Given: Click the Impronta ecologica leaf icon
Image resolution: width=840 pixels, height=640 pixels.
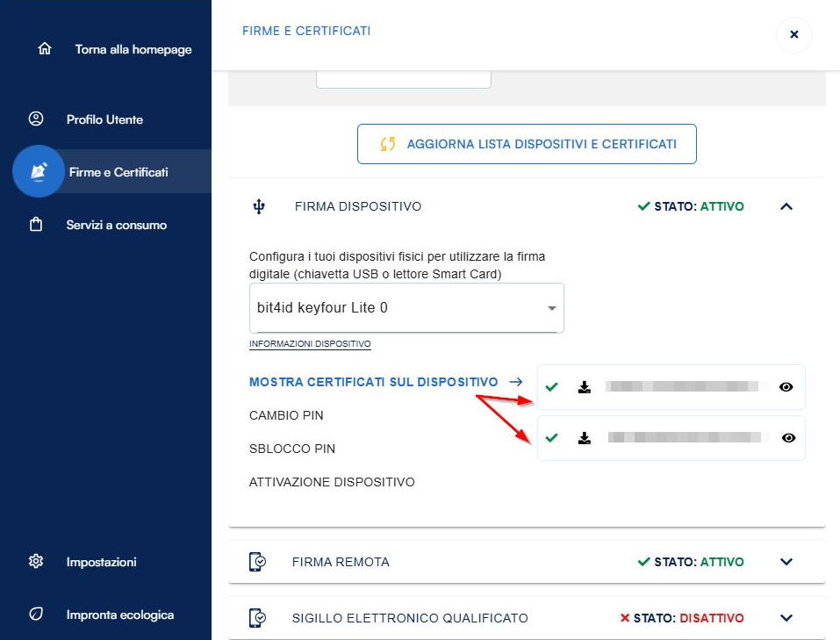Looking at the screenshot, I should pos(36,614).
